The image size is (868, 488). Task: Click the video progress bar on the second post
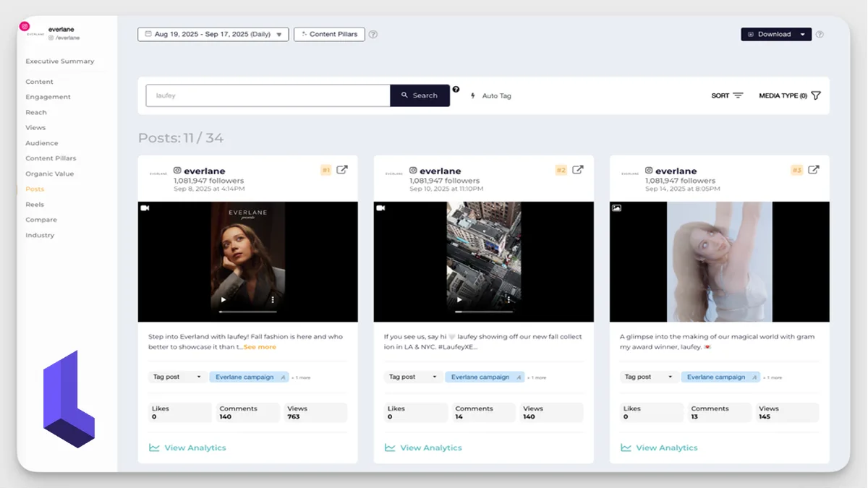point(485,313)
